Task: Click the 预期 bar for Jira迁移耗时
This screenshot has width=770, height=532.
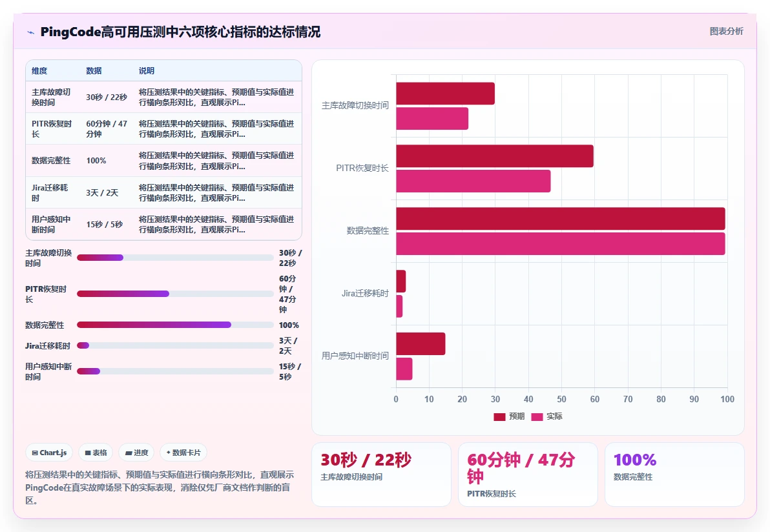Action: coord(401,281)
